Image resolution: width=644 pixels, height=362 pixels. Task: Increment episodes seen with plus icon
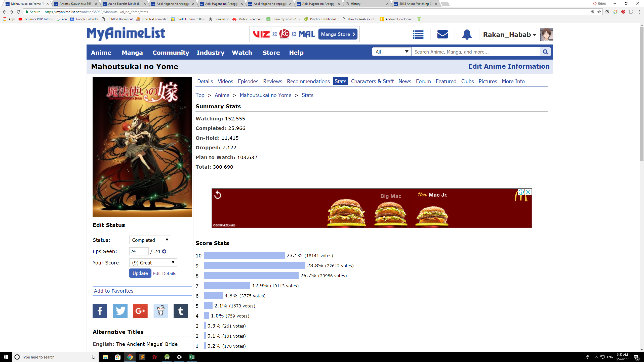pos(164,251)
